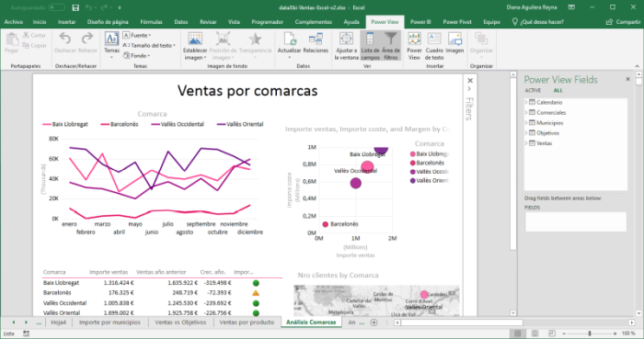Viewport: 644px width, 339px height.
Task: Collapse the ribbon with the arrow
Action: (637, 66)
